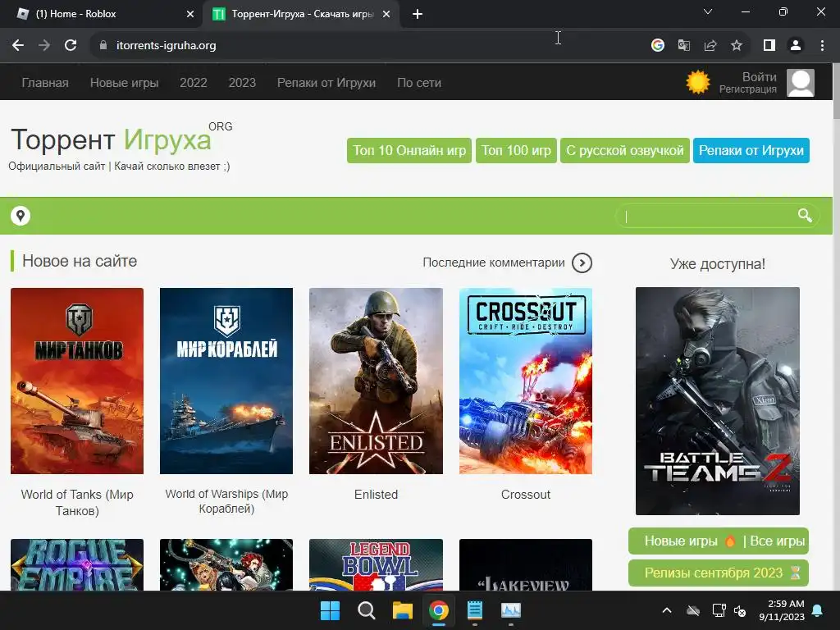Screen dimensions: 840x630
Task: Open Windows Start menu
Action: coord(330,610)
